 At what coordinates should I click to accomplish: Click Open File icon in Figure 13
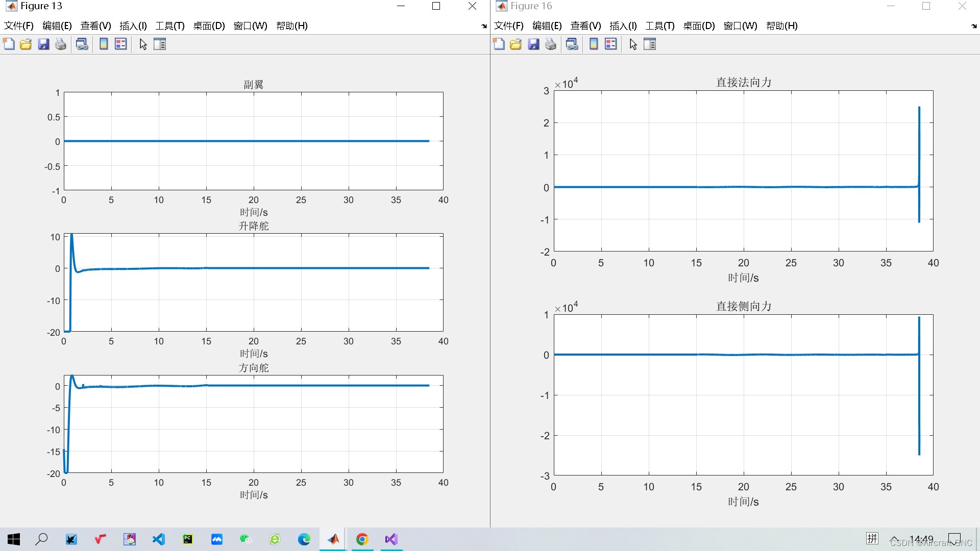pos(26,44)
